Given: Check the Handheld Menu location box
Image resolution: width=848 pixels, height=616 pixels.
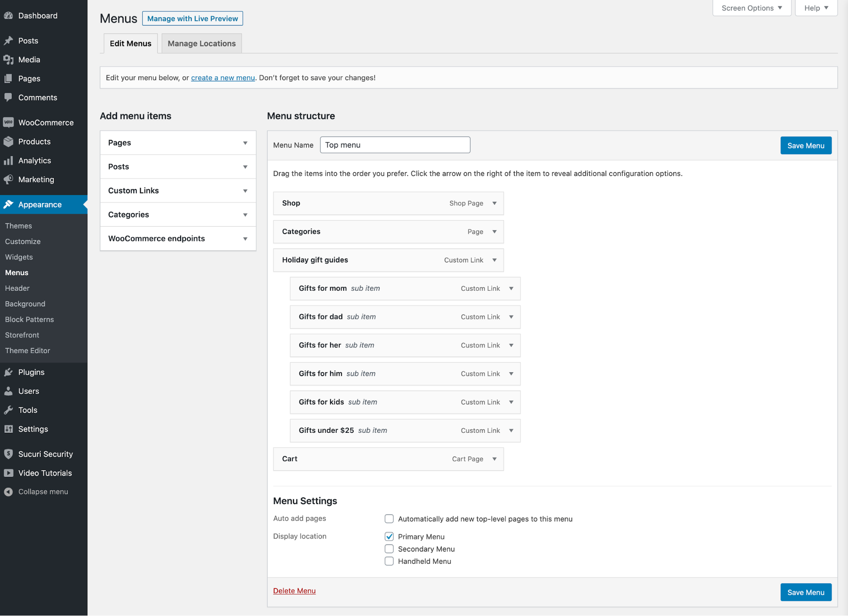Looking at the screenshot, I should [389, 561].
